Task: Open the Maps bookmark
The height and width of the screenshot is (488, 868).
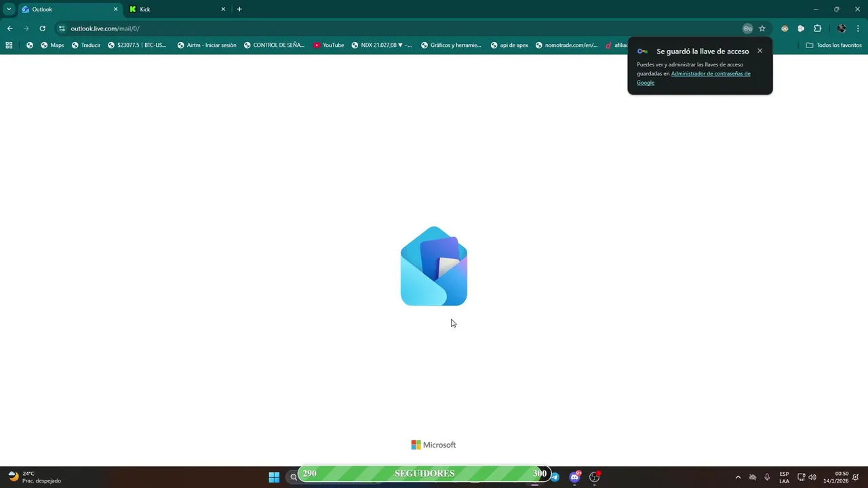Action: pos(52,45)
